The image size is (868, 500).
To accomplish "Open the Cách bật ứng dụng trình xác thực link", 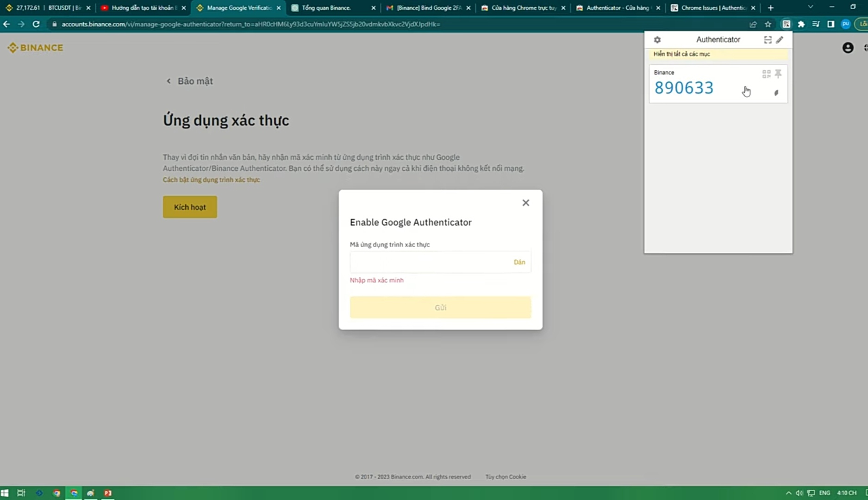I will 211,180.
